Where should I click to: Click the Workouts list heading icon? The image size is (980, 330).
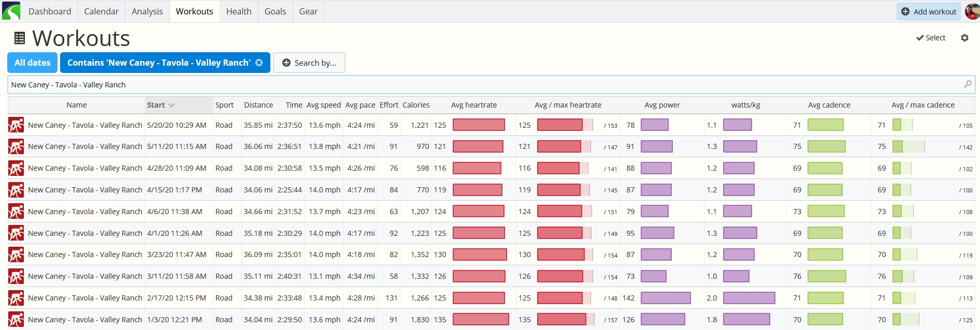pos(20,38)
